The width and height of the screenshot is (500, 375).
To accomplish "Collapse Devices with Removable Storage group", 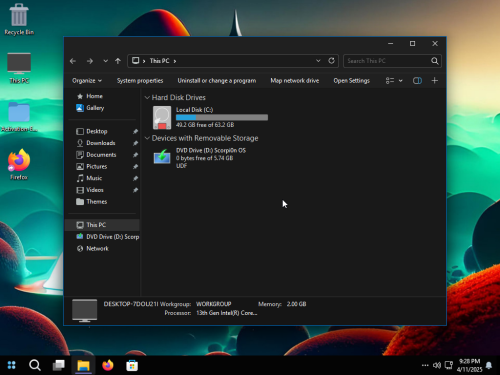I will tap(147, 138).
